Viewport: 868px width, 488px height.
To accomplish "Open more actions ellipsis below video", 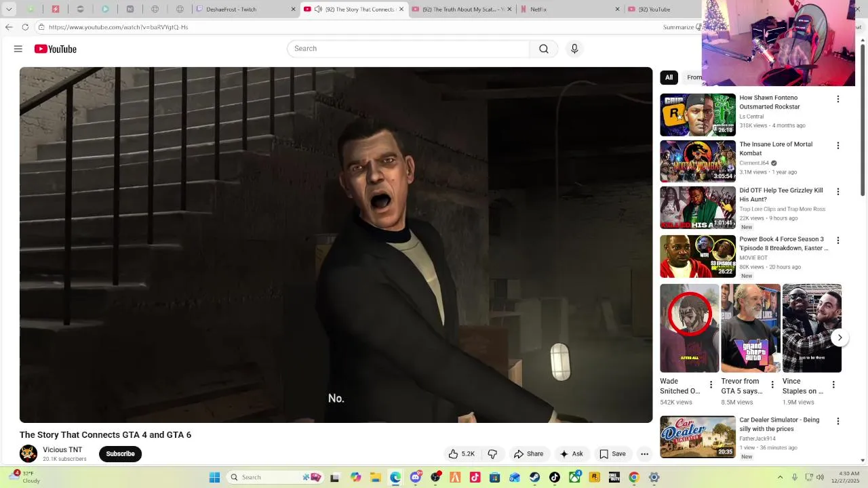I will click(645, 454).
